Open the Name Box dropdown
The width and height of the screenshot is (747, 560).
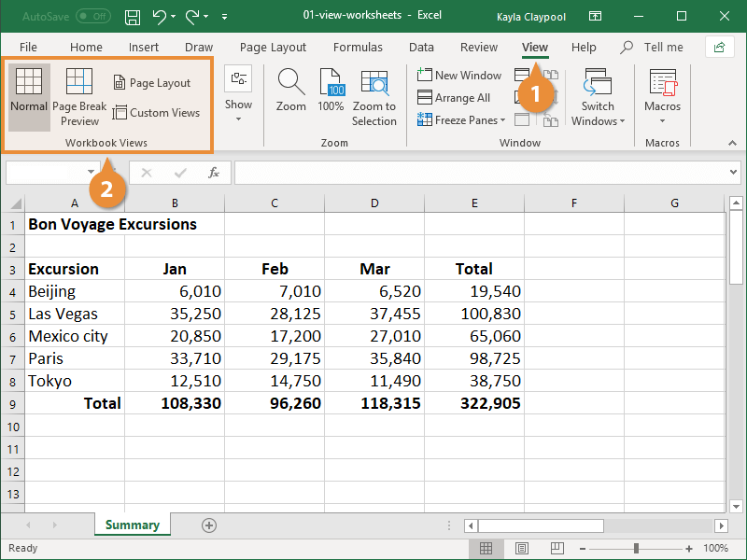point(91,172)
